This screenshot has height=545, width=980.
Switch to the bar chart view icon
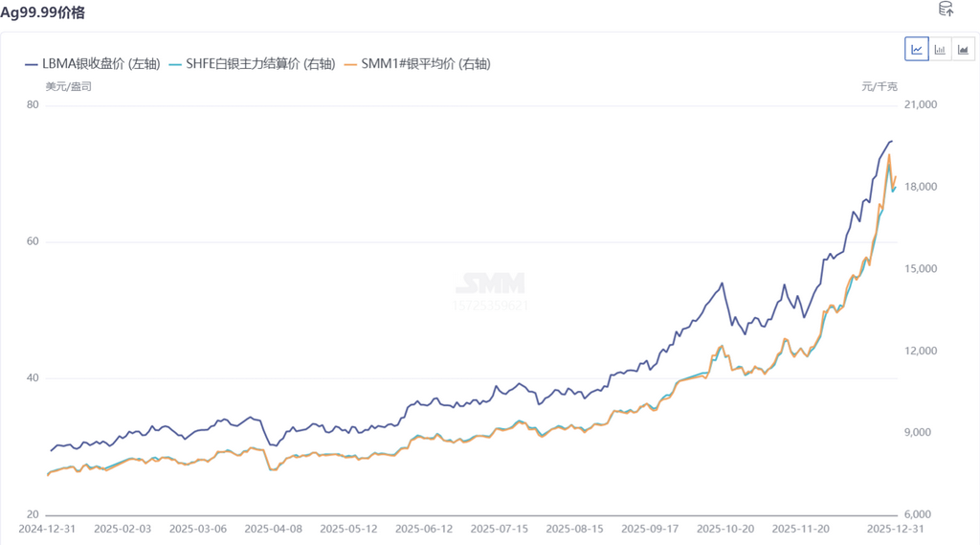pyautogui.click(x=940, y=49)
